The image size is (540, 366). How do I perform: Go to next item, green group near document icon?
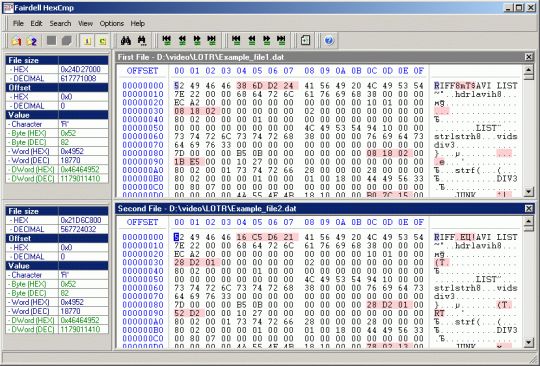(267, 41)
